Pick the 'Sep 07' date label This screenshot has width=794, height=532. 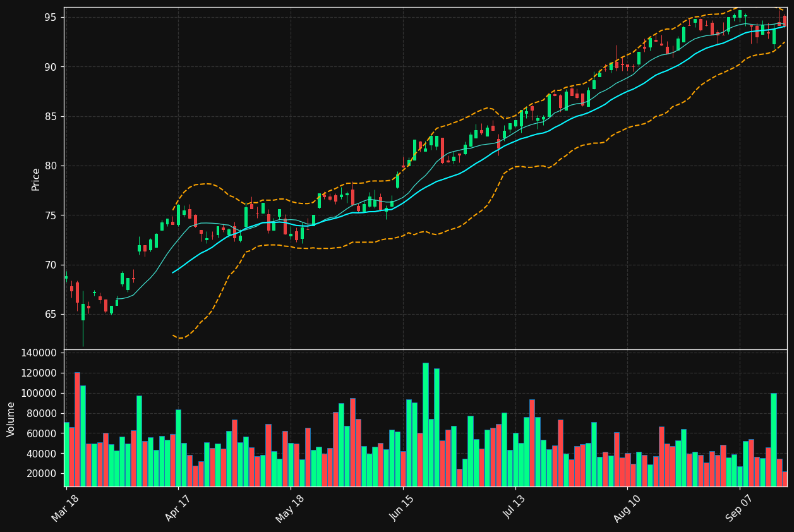(739, 509)
